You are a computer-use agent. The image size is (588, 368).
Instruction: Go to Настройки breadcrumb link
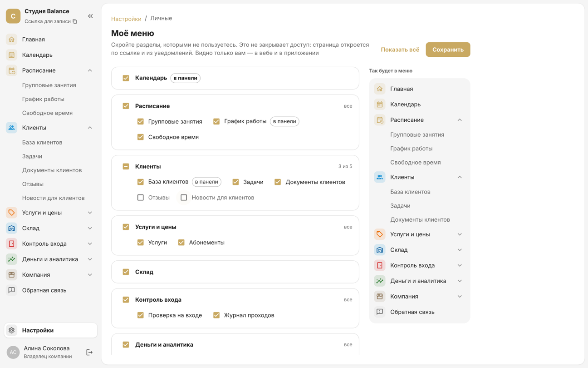point(126,19)
